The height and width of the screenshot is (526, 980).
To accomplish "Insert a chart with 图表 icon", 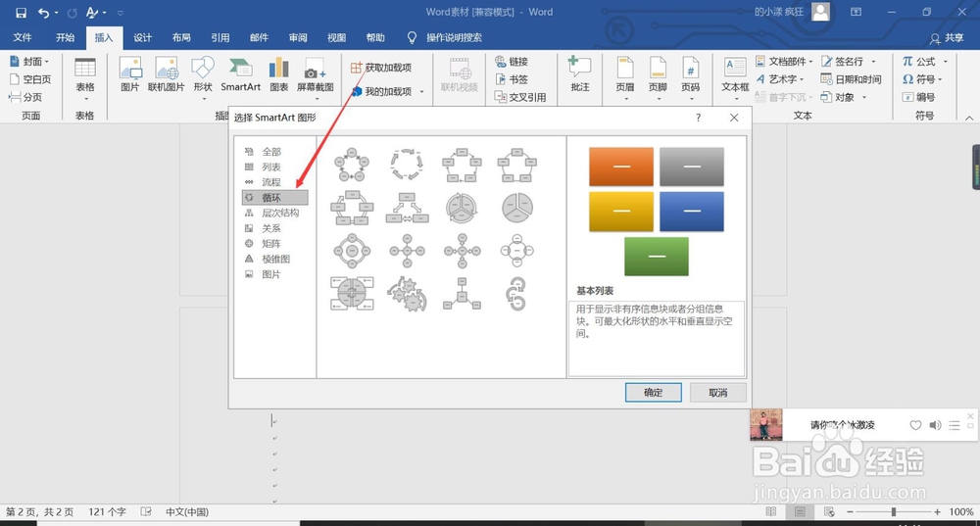I will (x=278, y=74).
